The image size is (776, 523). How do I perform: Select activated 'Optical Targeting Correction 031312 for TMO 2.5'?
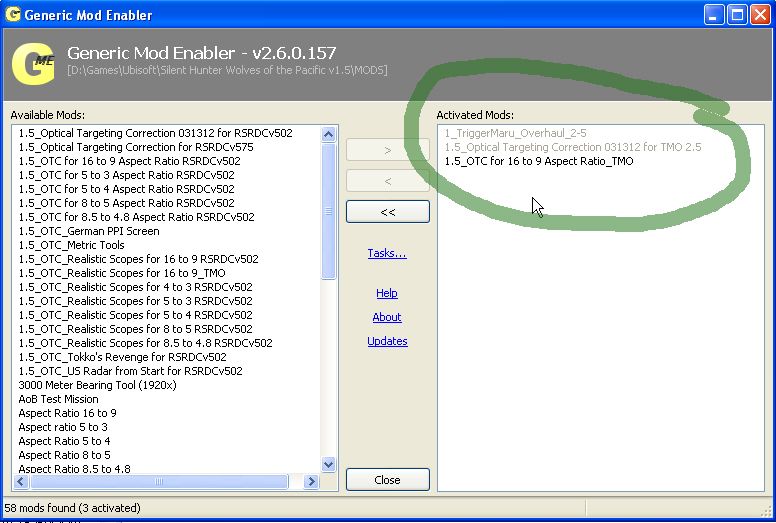(x=573, y=147)
